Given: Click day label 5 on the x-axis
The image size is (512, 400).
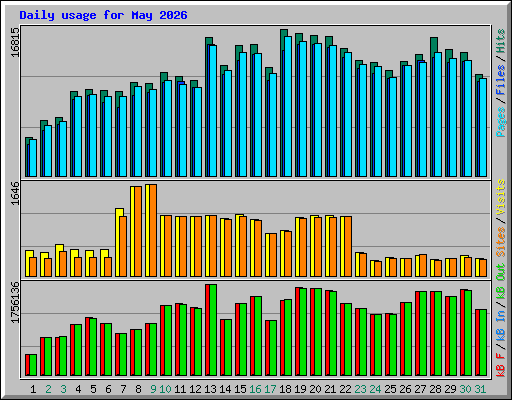Looking at the screenshot, I should pyautogui.click(x=93, y=389).
